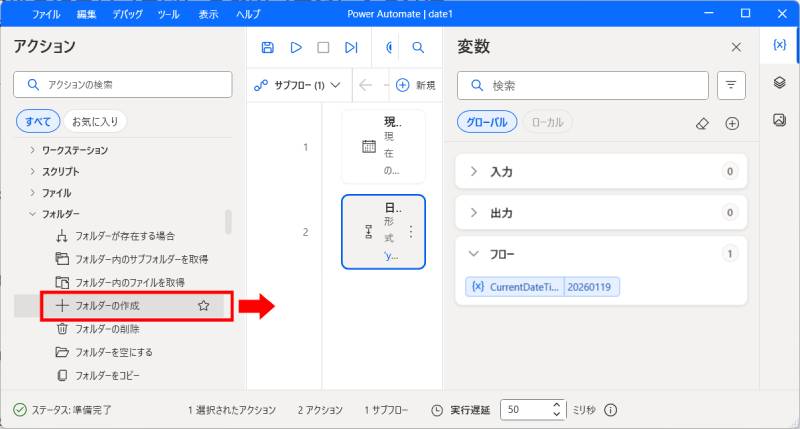Select the フォルダーを空にする action
Viewport: 800px width, 429px height.
tap(114, 352)
